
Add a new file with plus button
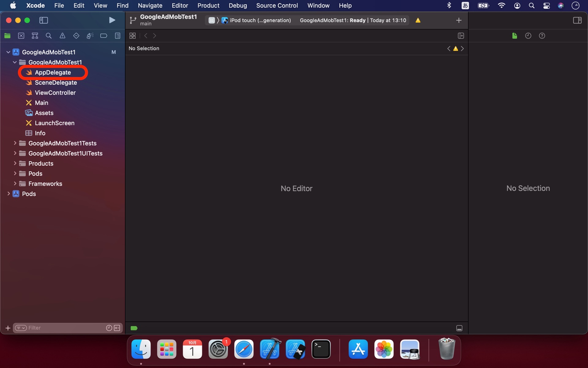tap(8, 328)
